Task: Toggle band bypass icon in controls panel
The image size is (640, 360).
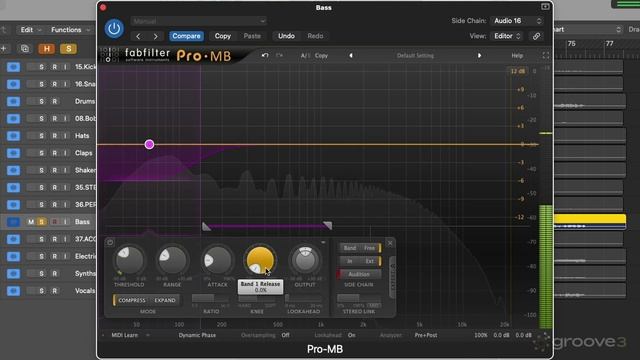Action: 110,242
